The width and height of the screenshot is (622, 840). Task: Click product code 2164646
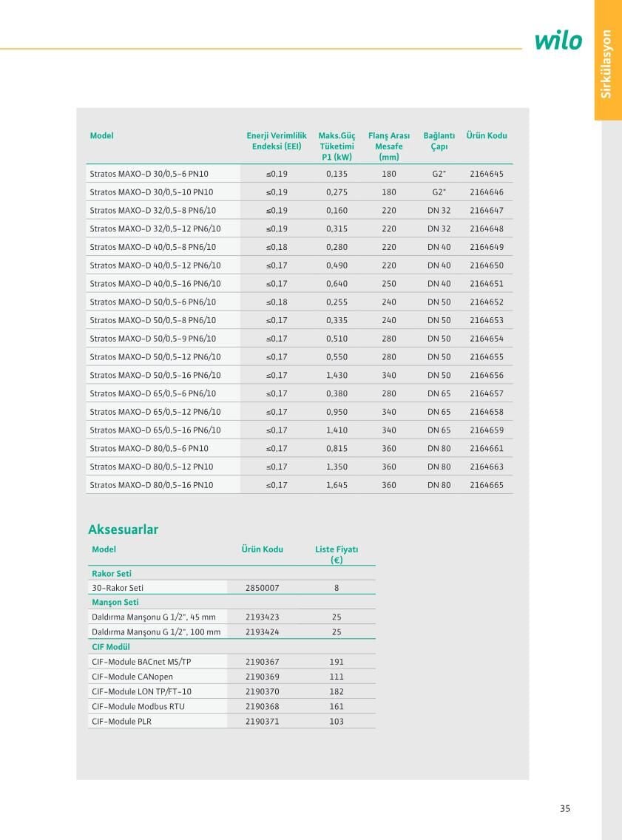coord(487,192)
